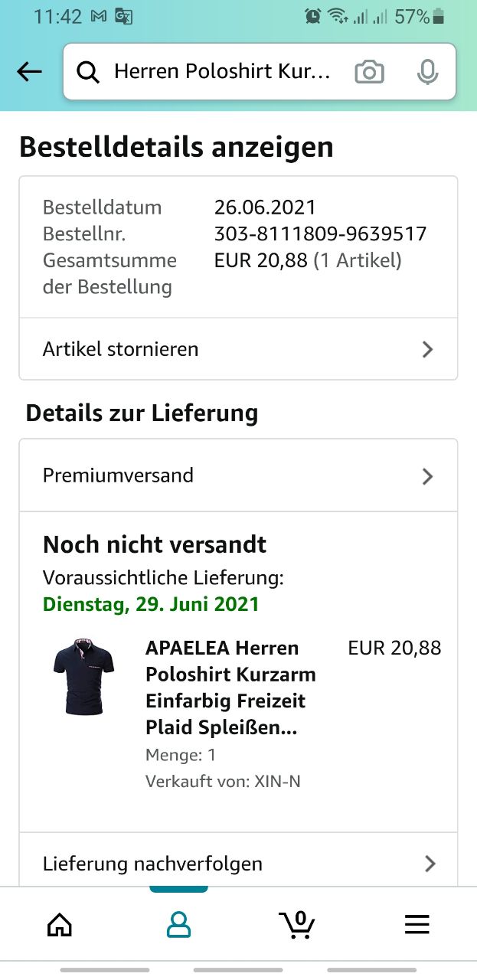This screenshot has height=980, width=477.
Task: Tap the battery indicator in status bar
Action: coord(439,16)
